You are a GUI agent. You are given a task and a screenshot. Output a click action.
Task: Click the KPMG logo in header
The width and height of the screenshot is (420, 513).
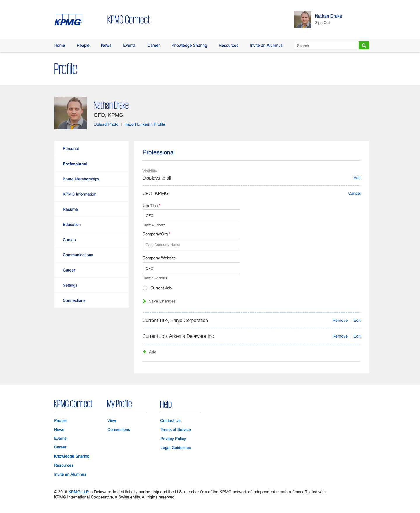[68, 20]
